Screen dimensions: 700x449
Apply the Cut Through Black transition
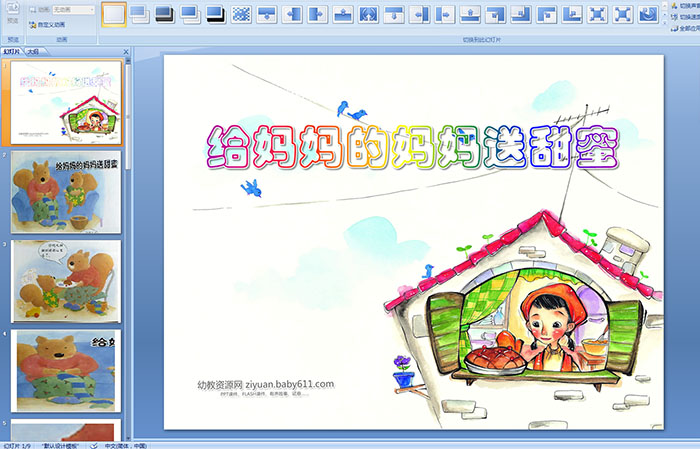216,14
